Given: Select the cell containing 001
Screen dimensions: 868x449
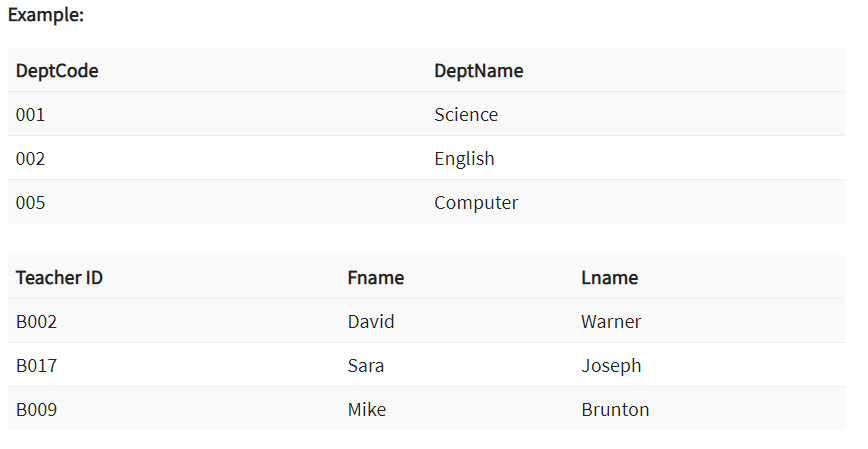Looking at the screenshot, I should (31, 115).
